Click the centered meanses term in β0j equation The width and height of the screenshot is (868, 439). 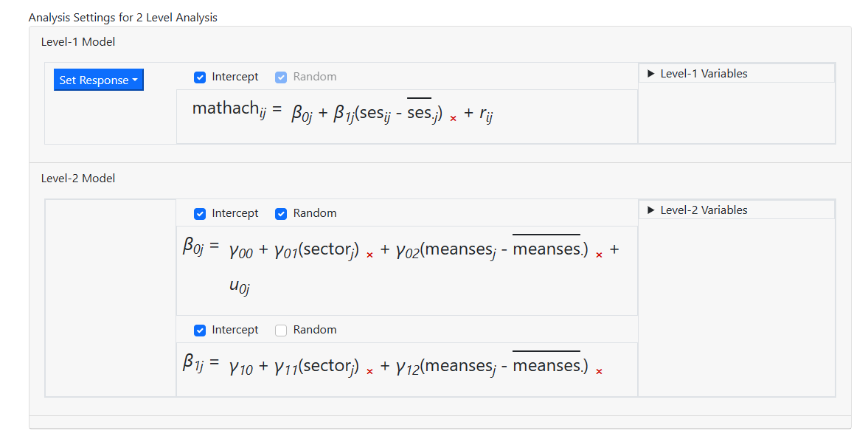pos(492,250)
